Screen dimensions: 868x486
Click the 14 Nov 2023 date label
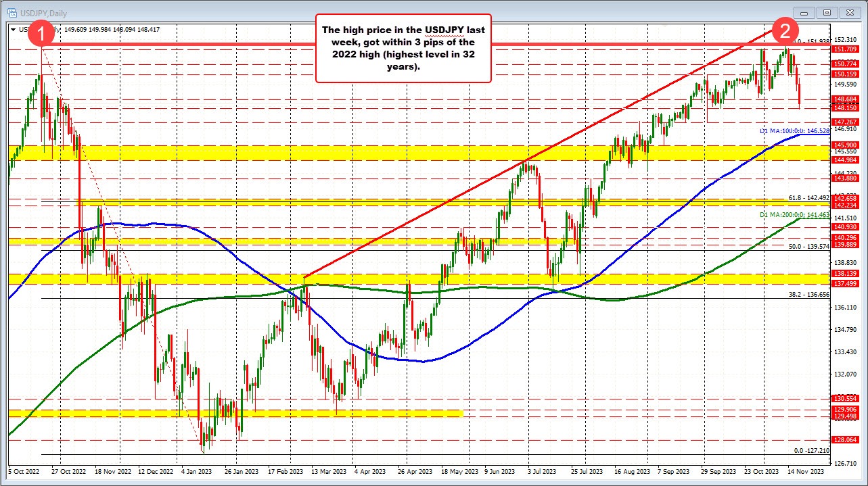coord(805,472)
